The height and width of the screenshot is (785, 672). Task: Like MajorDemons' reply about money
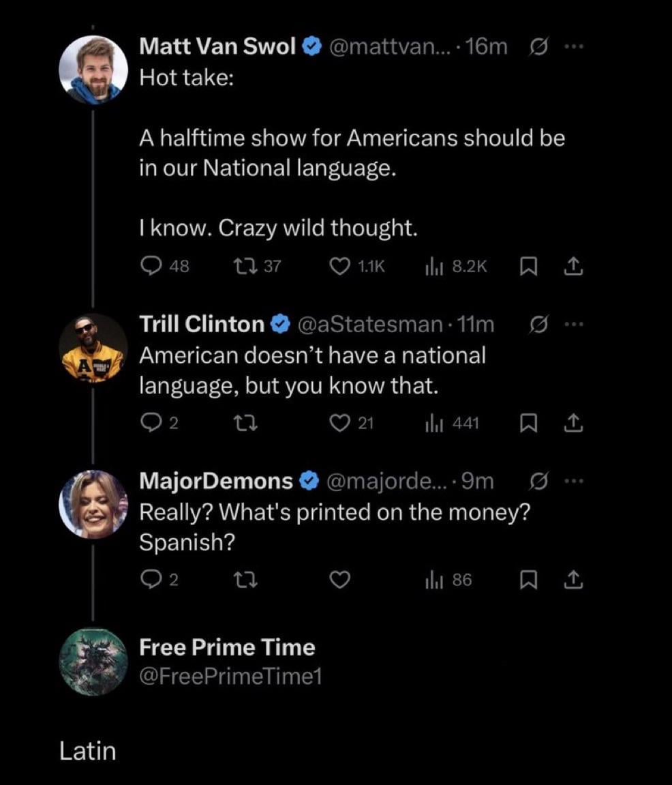[339, 580]
